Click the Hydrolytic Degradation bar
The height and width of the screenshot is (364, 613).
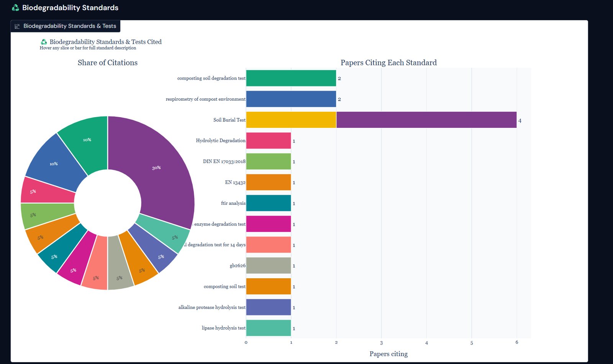click(269, 140)
